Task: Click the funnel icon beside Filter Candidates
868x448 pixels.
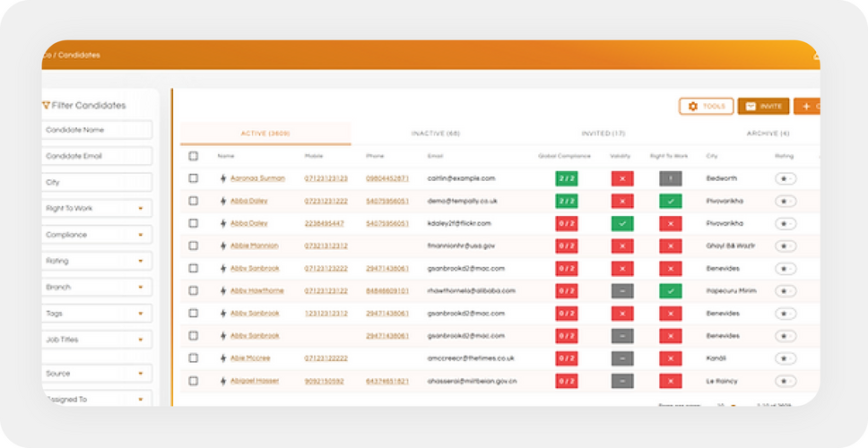Action: [x=46, y=105]
